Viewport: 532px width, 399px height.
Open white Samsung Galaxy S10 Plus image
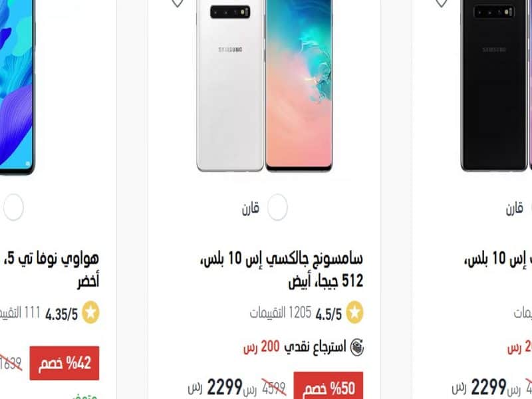(x=264, y=86)
